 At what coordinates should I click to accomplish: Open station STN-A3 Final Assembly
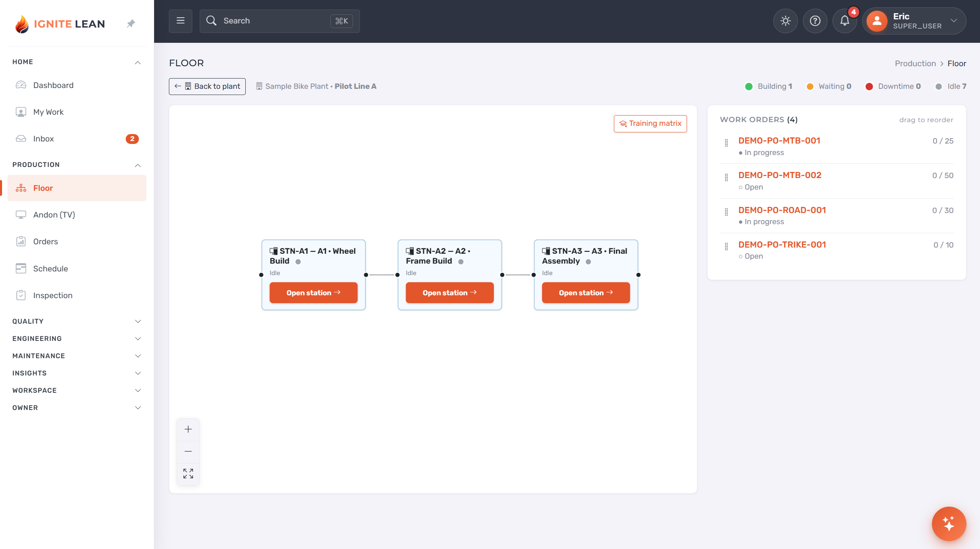tap(586, 292)
